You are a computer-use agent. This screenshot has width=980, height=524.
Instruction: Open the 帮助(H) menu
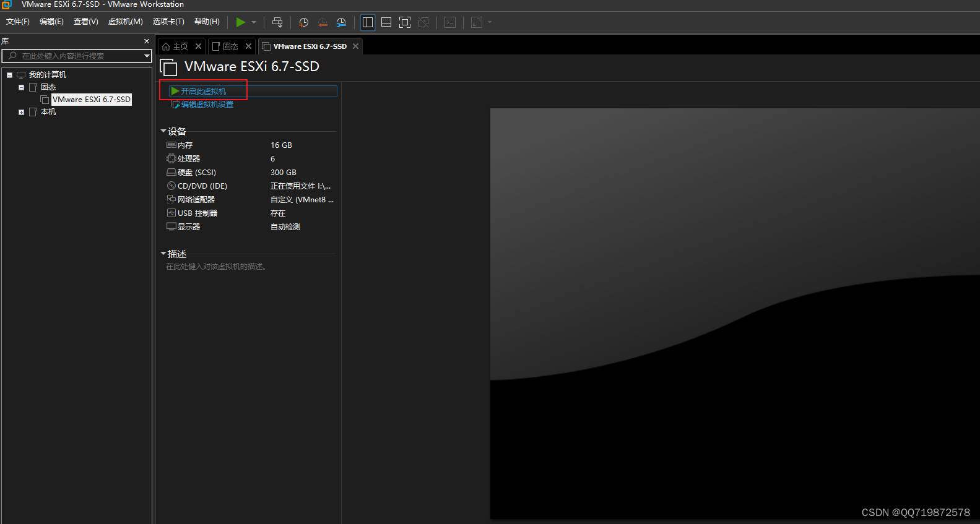(x=207, y=22)
